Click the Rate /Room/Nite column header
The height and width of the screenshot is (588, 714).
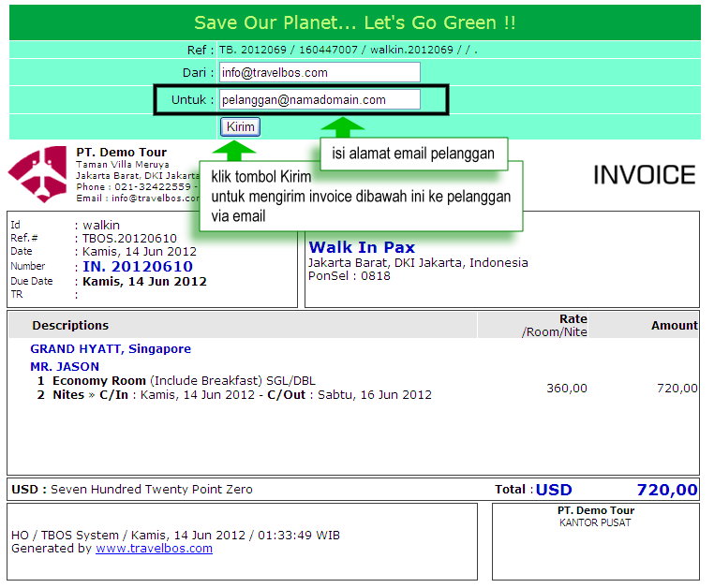pyautogui.click(x=555, y=325)
